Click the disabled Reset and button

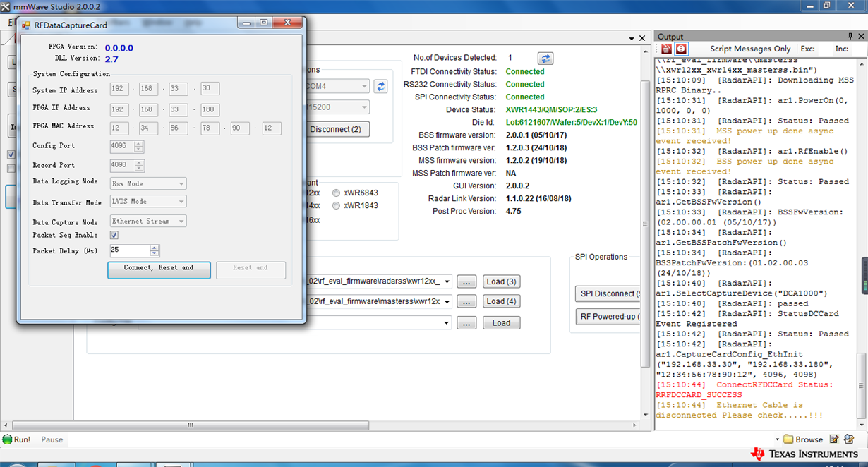point(251,269)
